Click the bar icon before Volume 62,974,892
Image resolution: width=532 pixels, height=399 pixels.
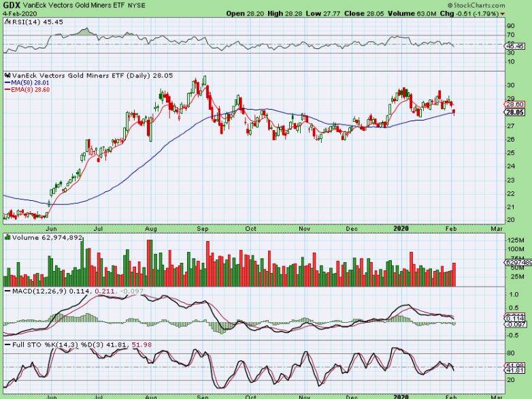coord(7,238)
